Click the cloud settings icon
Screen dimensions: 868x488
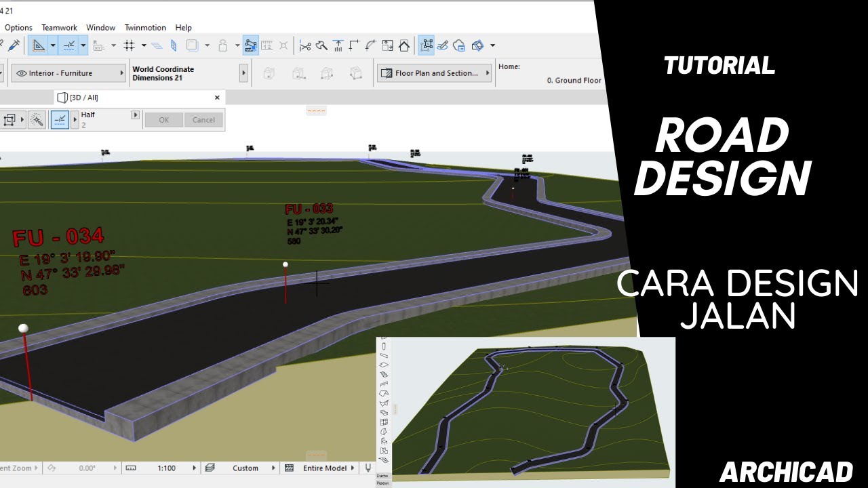click(459, 45)
